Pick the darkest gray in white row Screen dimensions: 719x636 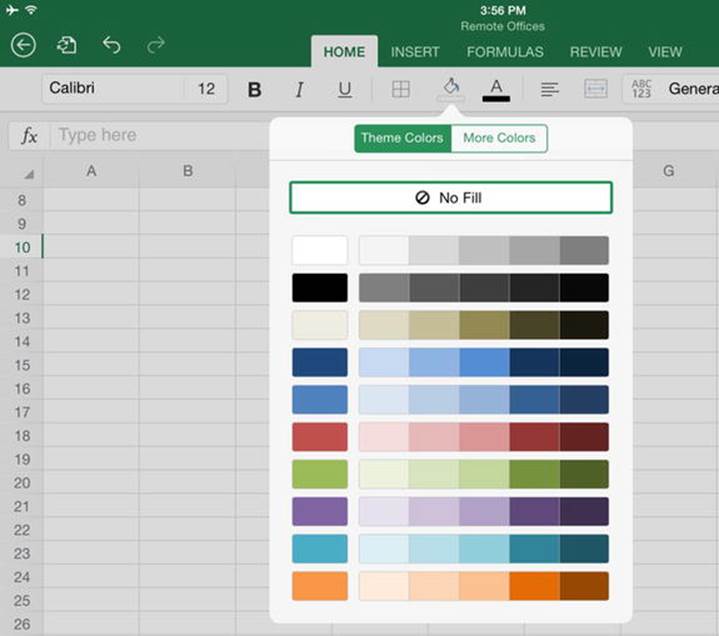(x=584, y=250)
